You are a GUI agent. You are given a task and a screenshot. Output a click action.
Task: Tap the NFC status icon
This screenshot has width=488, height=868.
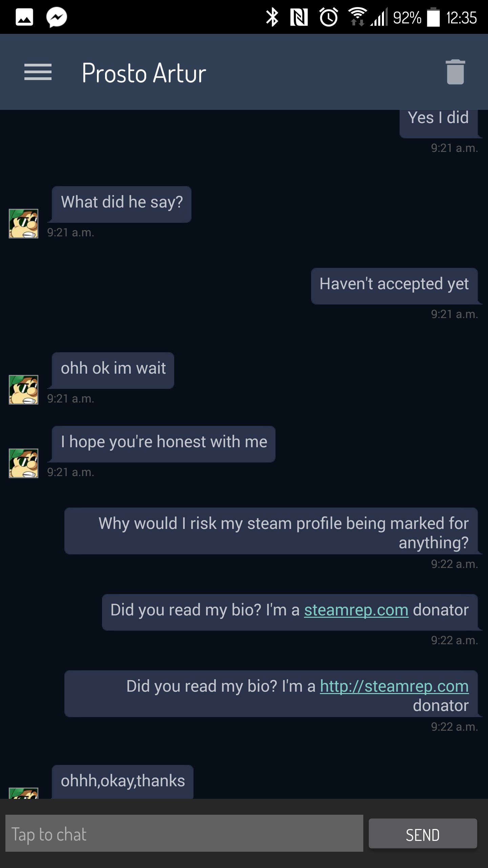[x=299, y=17]
